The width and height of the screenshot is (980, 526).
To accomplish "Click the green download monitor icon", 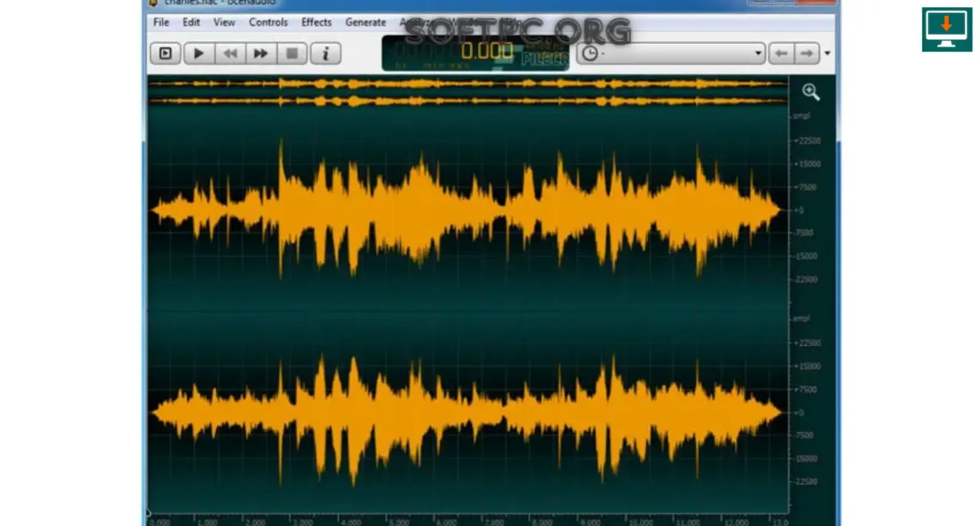I will pyautogui.click(x=947, y=29).
